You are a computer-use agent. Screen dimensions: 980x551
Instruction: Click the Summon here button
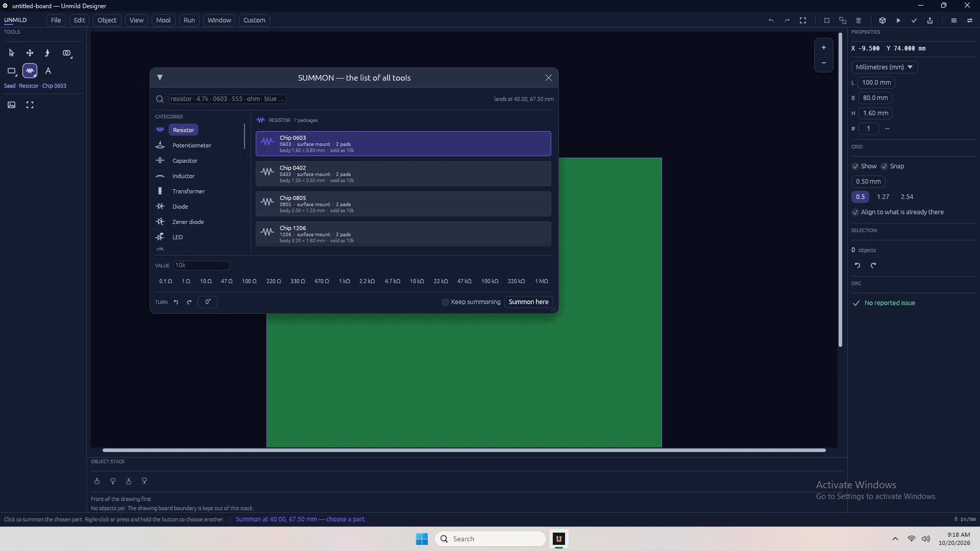click(528, 302)
